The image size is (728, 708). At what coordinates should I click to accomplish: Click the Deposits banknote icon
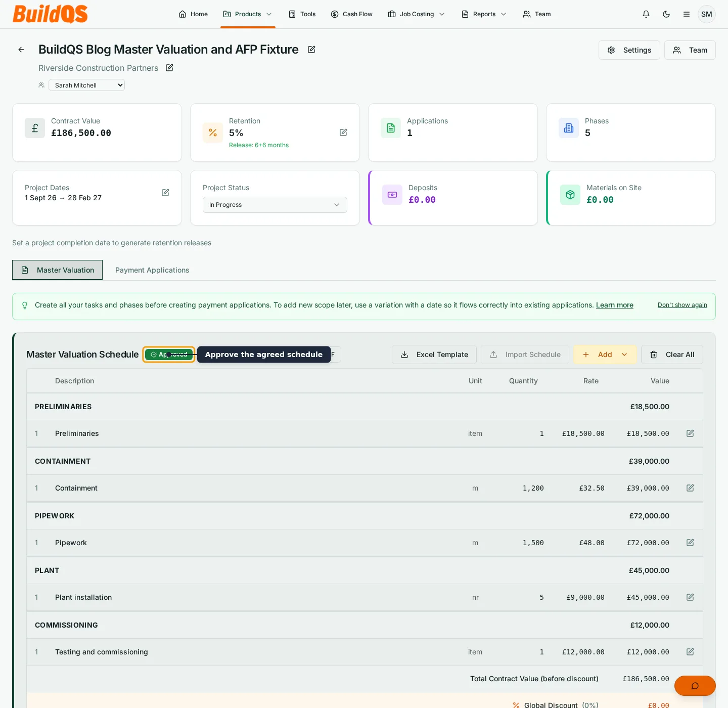(392, 195)
